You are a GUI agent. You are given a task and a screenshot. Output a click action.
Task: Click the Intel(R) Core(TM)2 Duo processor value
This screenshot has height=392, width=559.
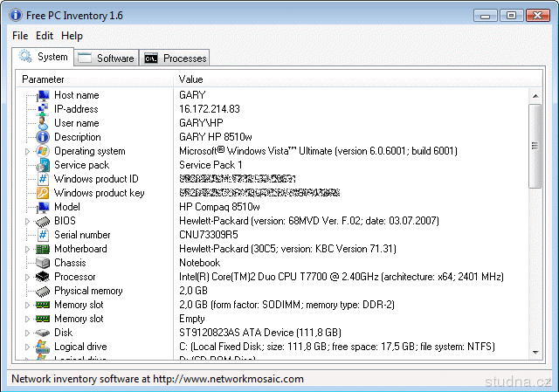pyautogui.click(x=342, y=277)
